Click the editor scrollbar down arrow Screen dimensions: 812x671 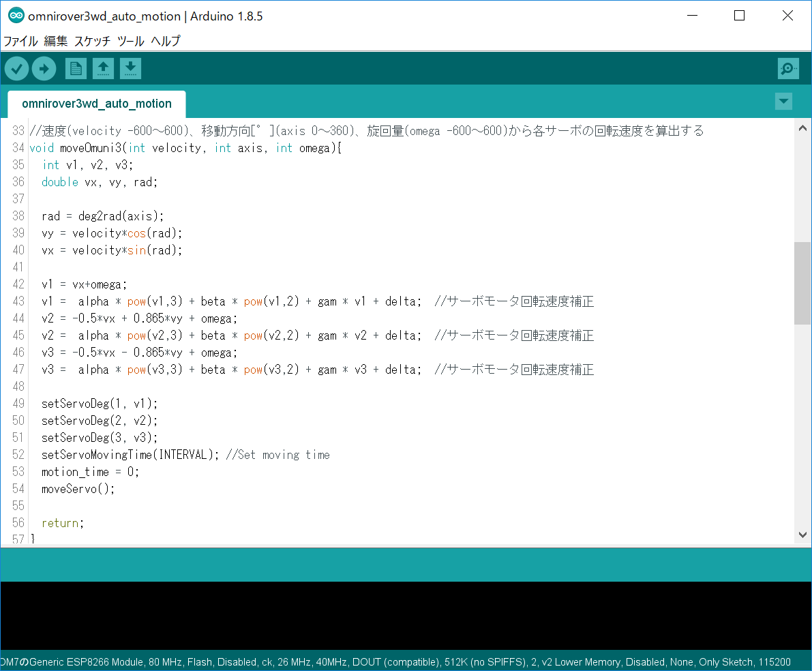[802, 535]
